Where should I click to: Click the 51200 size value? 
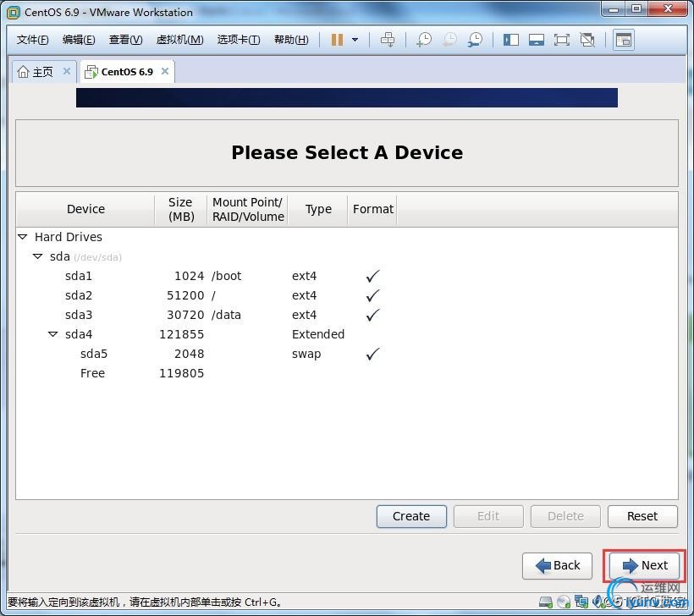point(185,295)
